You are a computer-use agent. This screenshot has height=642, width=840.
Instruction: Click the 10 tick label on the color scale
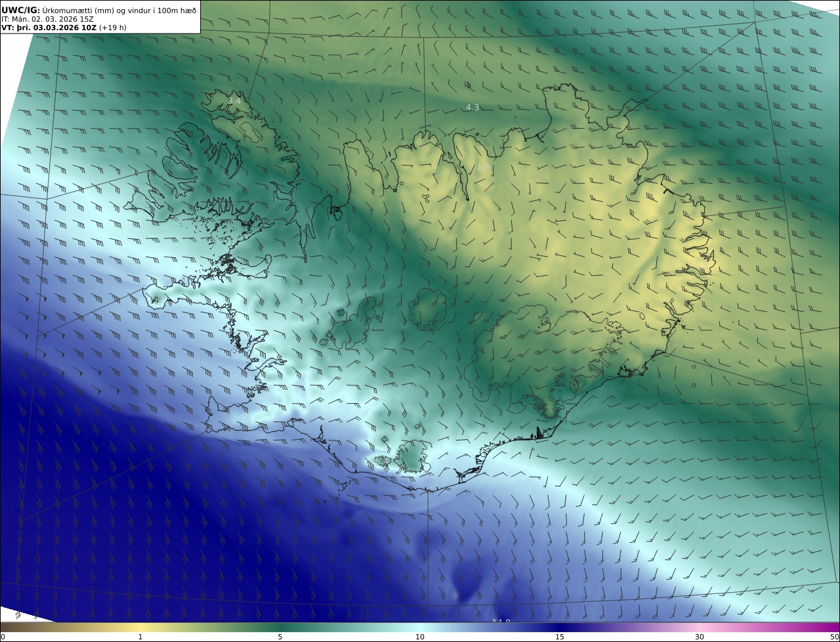point(420,637)
